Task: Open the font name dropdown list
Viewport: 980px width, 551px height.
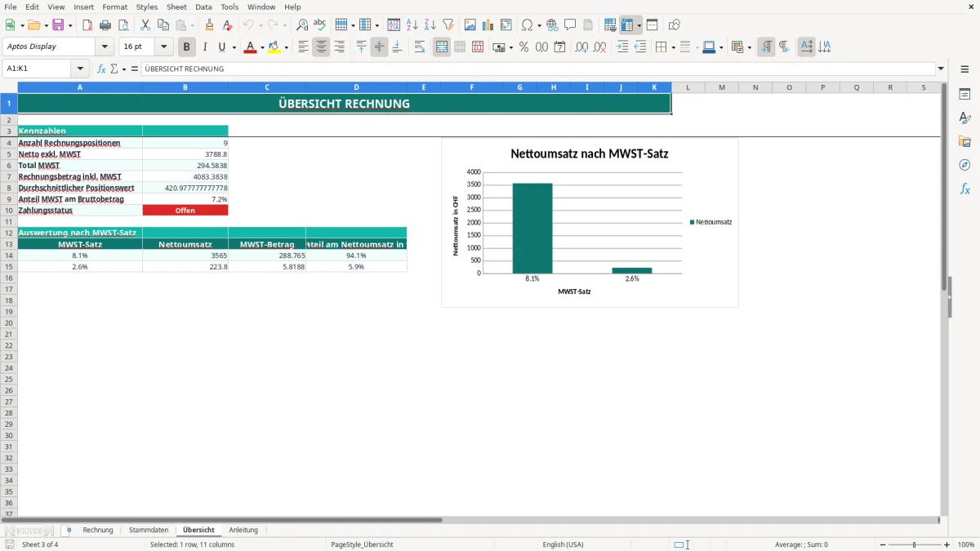Action: 105,47
